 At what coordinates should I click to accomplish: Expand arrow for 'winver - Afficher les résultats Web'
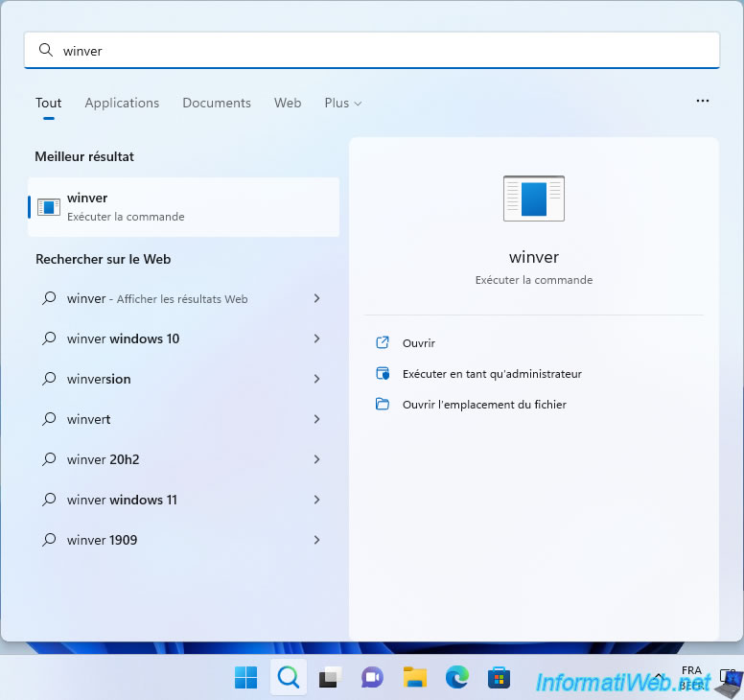point(317,298)
